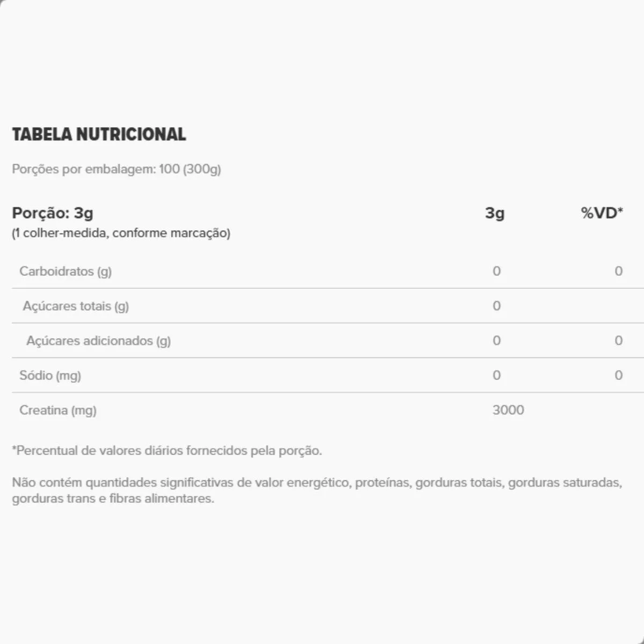
Task: Select the Açúcares totais (g) row label
Action: 76,306
